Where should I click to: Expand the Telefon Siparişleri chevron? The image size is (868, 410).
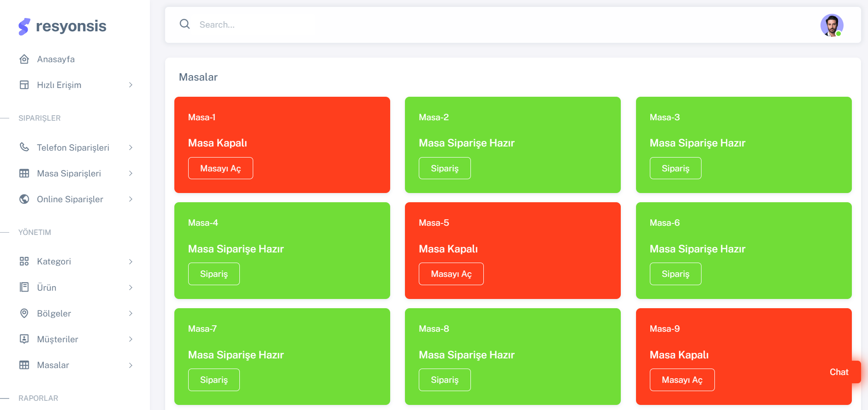(131, 147)
